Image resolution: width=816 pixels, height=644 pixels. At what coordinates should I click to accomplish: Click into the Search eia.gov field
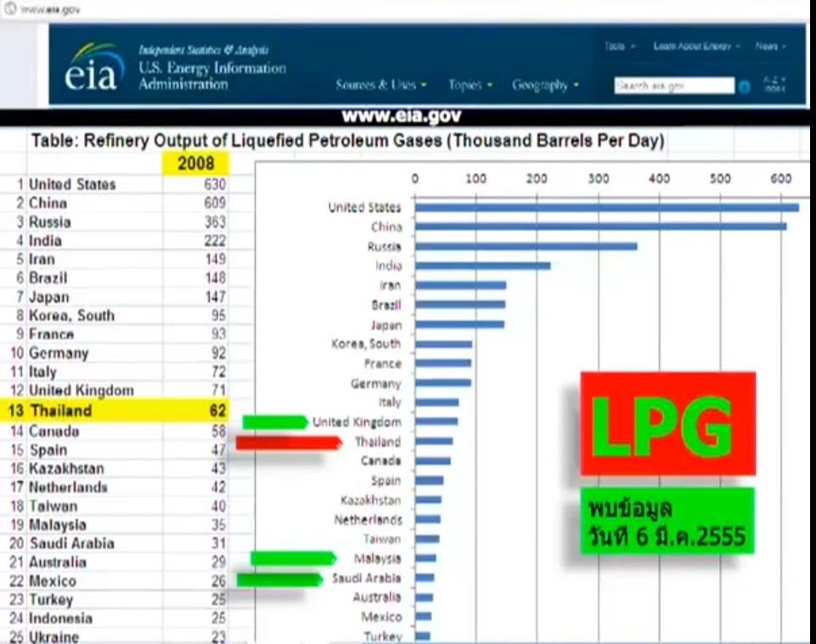click(x=674, y=86)
